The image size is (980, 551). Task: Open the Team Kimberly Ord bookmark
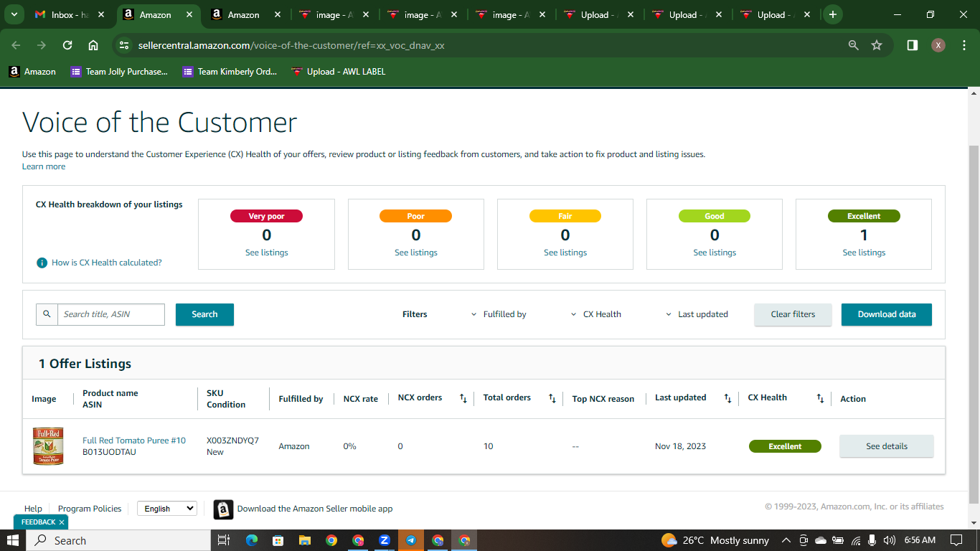click(x=230, y=72)
